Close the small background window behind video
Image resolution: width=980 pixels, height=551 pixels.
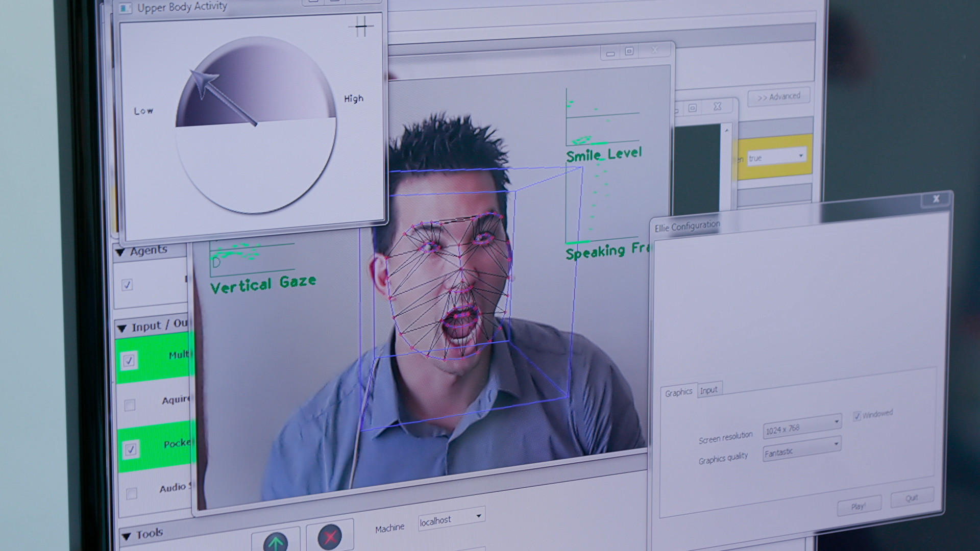point(717,106)
